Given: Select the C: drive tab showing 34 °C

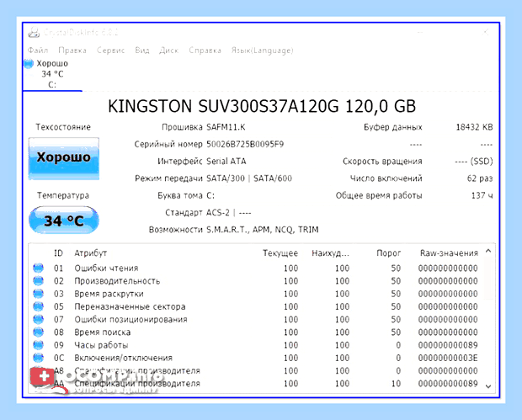Looking at the screenshot, I should pos(52,74).
